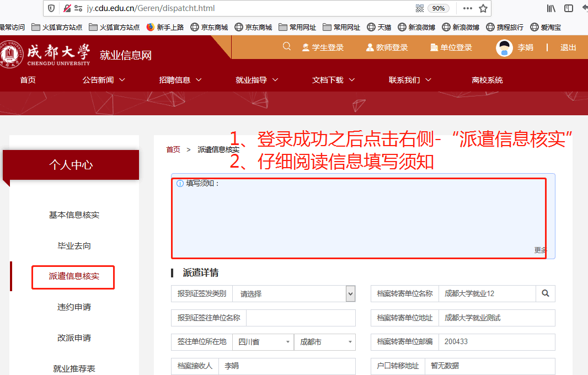Toggle the sidebar view icon
This screenshot has width=588, height=375.
click(x=569, y=8)
